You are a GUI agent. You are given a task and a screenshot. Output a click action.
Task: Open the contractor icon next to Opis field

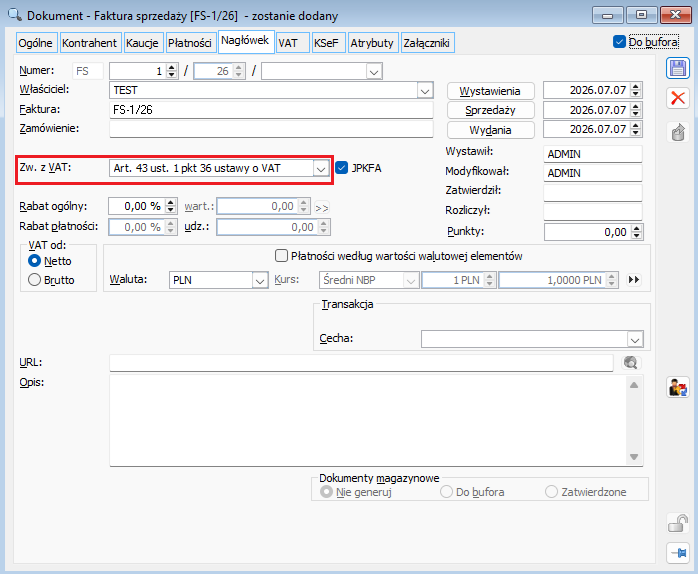(x=678, y=387)
